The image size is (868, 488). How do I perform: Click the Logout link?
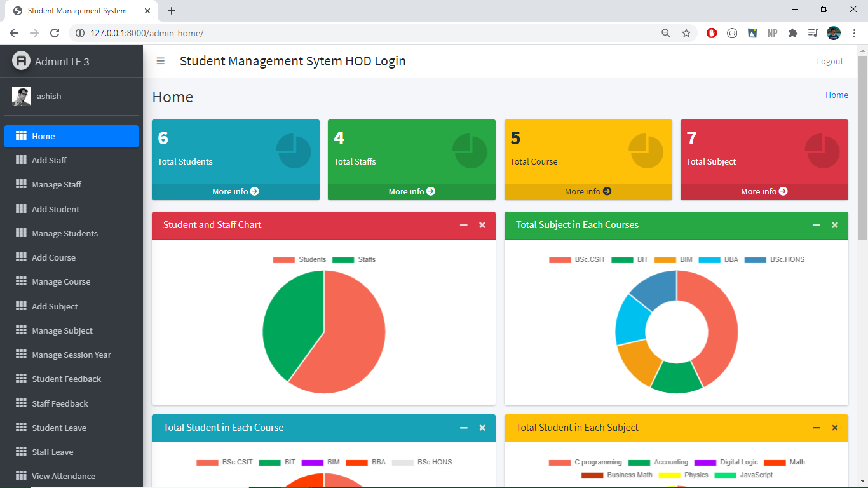click(830, 61)
